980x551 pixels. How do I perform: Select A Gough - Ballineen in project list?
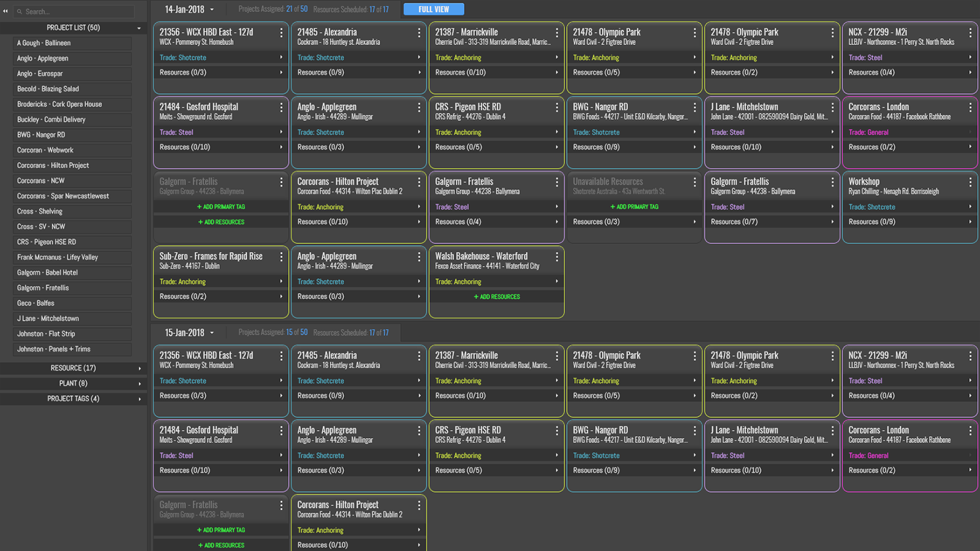point(72,43)
